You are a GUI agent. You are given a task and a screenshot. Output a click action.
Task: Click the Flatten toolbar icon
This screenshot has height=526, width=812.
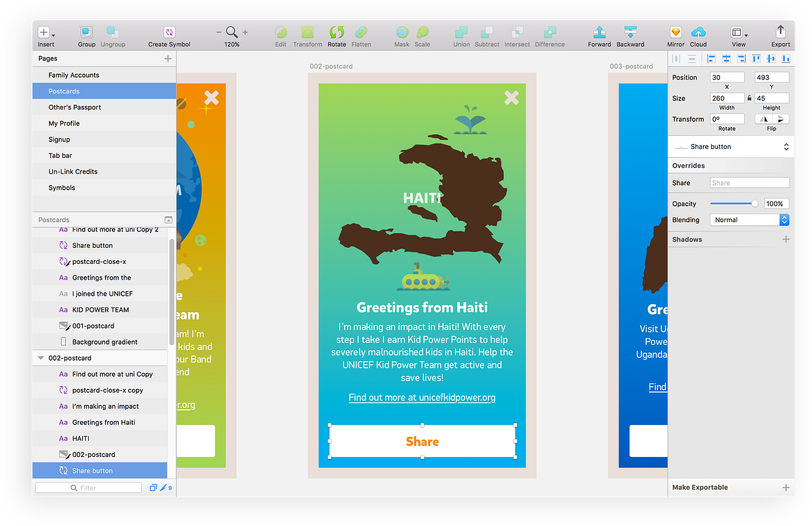point(361,32)
